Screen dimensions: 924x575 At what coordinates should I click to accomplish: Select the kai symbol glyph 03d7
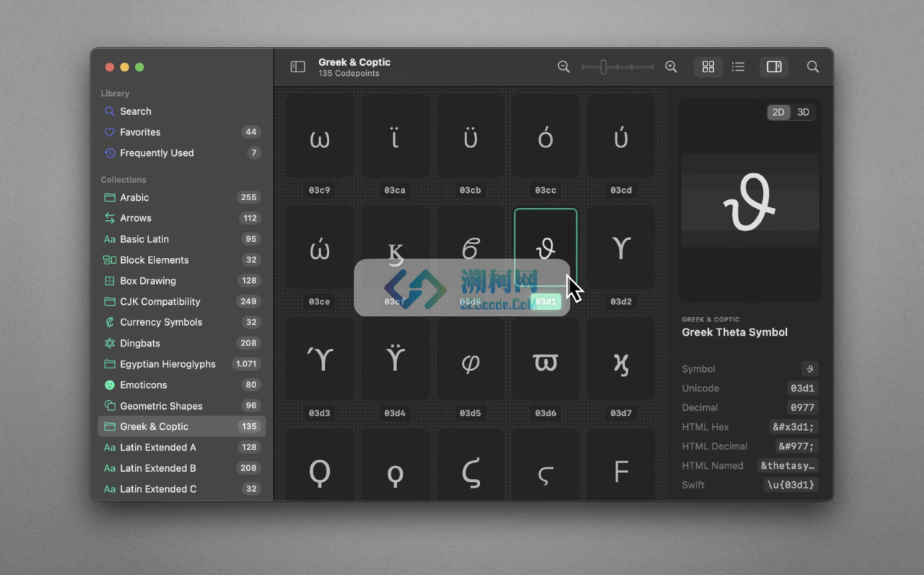tap(621, 360)
